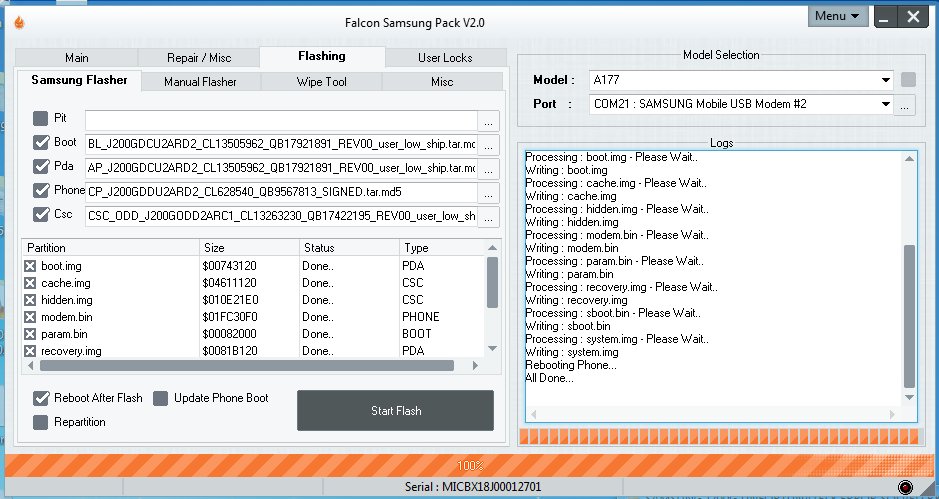This screenshot has width=939, height=499.
Task: Click the $01FC30F0 size value
Action: pos(230,317)
